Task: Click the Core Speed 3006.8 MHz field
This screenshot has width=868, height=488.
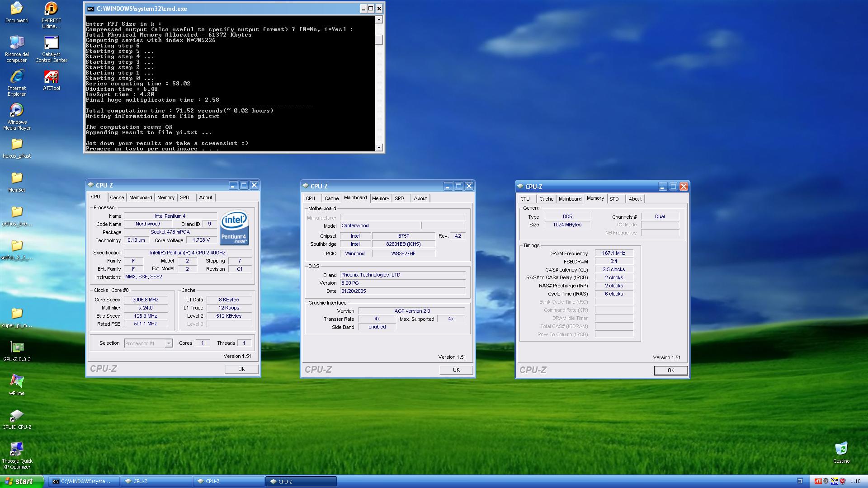Action: [146, 300]
